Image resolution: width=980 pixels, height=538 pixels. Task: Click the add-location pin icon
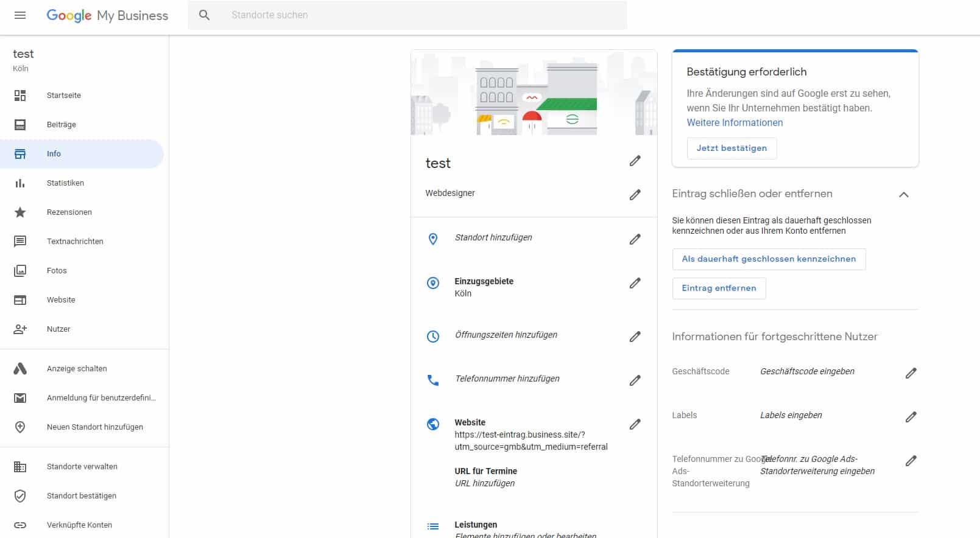click(x=20, y=427)
